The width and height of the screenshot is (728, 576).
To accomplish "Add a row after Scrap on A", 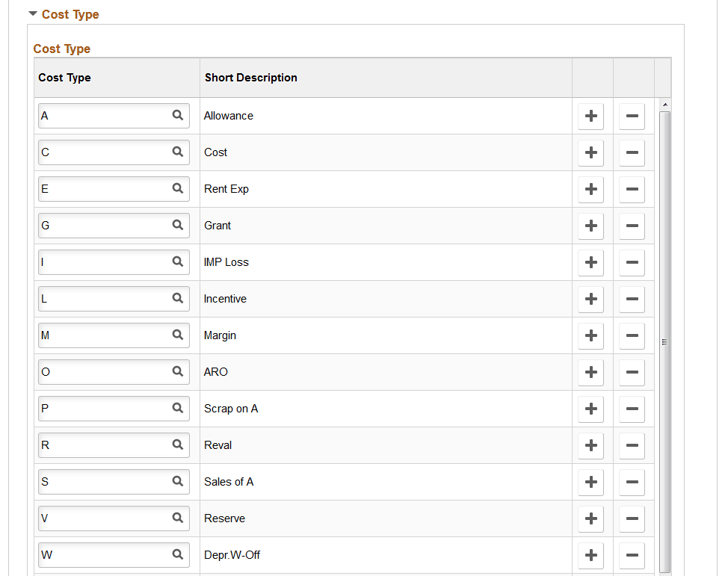I will click(x=590, y=409).
